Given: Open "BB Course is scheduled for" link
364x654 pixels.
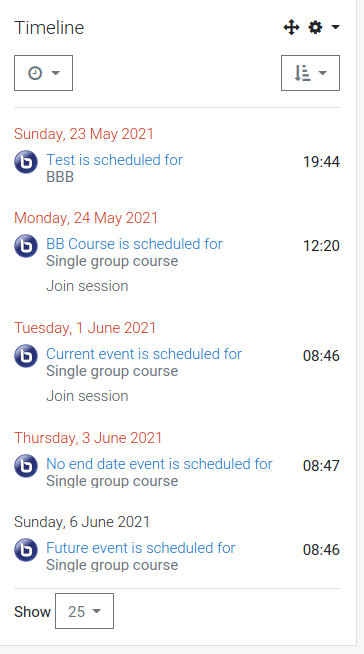Looking at the screenshot, I should 134,244.
